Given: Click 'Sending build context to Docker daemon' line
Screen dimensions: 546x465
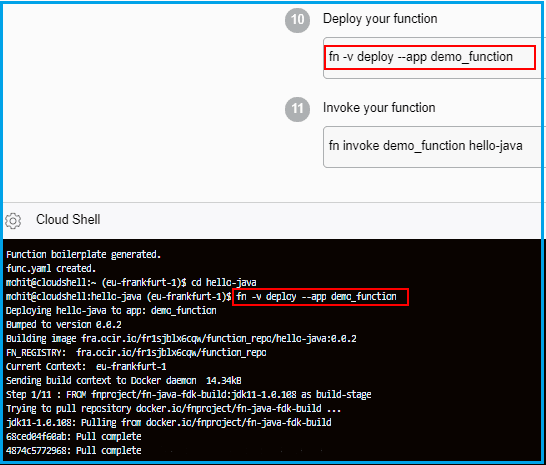Looking at the screenshot, I should click(x=124, y=380).
